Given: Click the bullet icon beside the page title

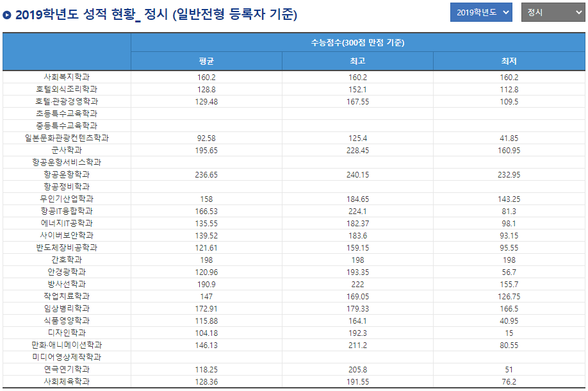Looking at the screenshot, I should (7, 15).
